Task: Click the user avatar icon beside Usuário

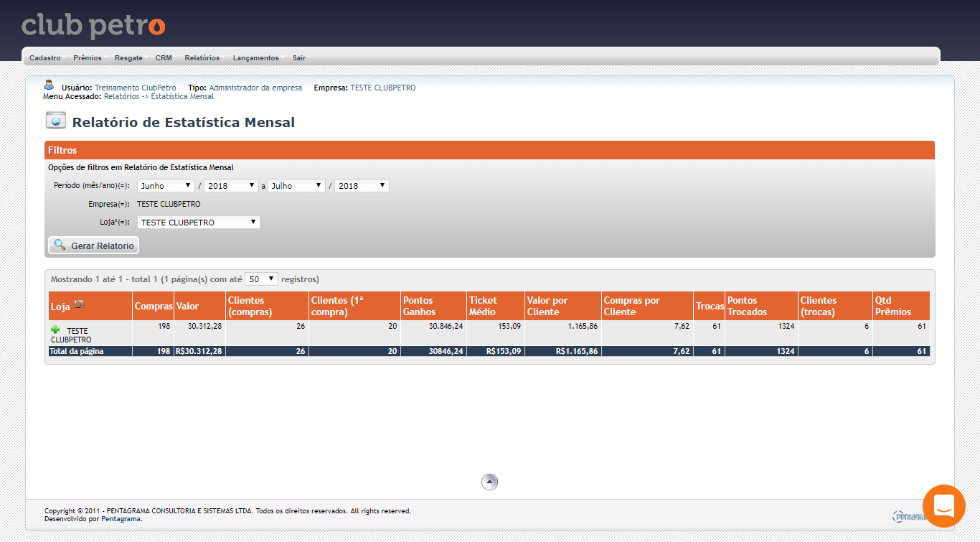Action: (49, 85)
